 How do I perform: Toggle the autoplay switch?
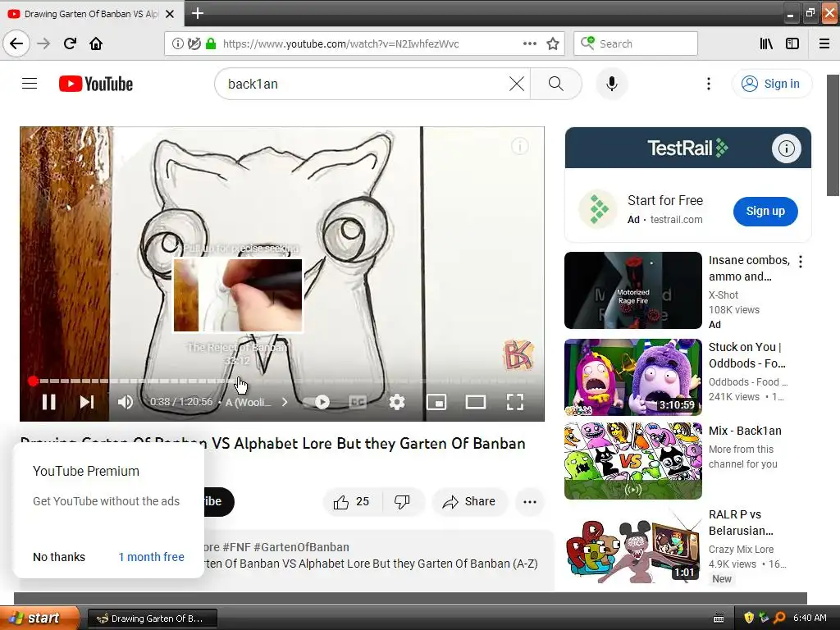coord(317,402)
